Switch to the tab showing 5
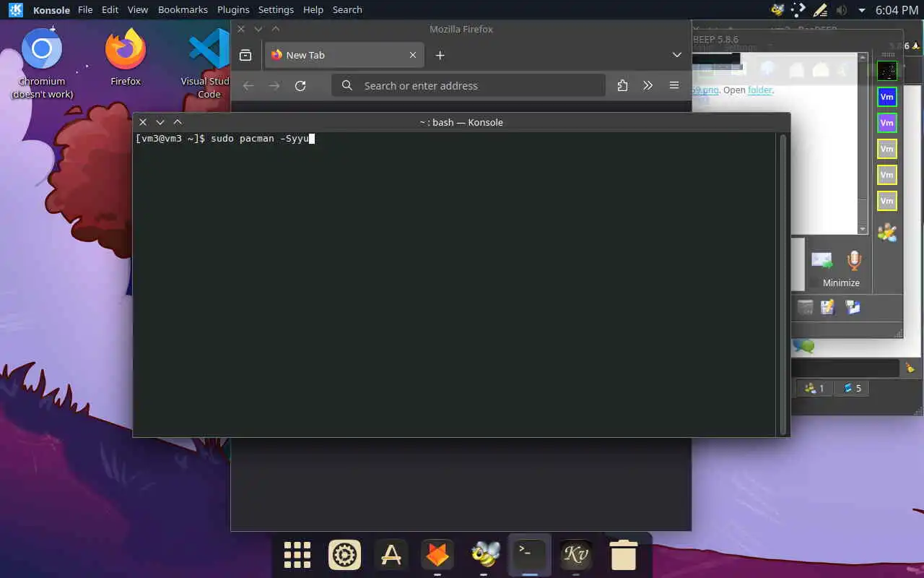 pyautogui.click(x=852, y=388)
